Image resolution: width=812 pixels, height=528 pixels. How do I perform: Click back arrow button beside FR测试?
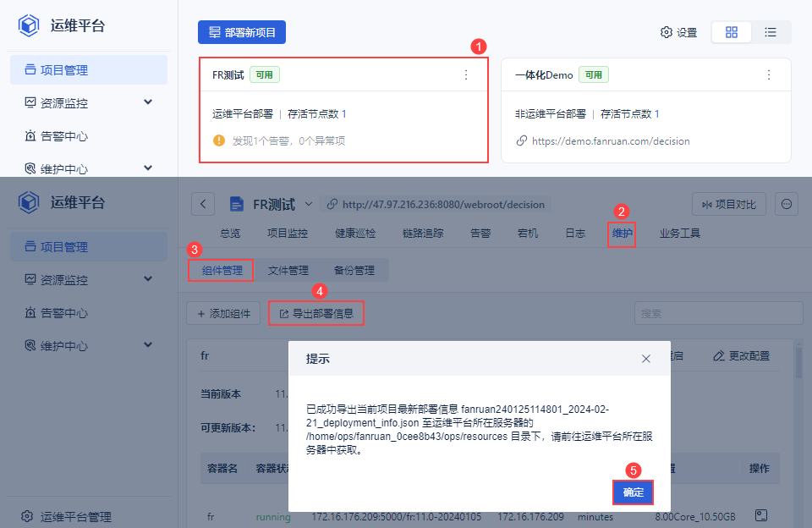pyautogui.click(x=203, y=204)
